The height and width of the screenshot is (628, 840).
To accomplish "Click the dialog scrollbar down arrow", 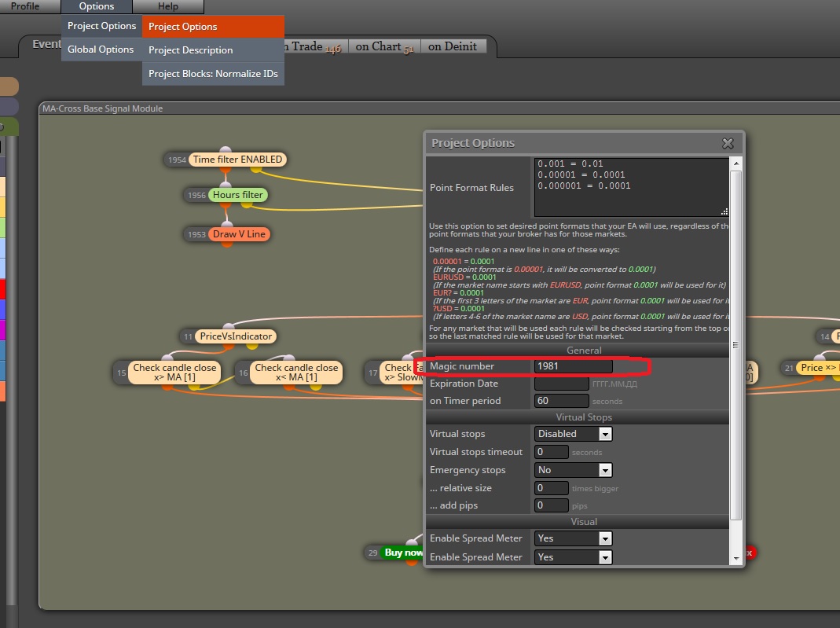I will pyautogui.click(x=736, y=558).
